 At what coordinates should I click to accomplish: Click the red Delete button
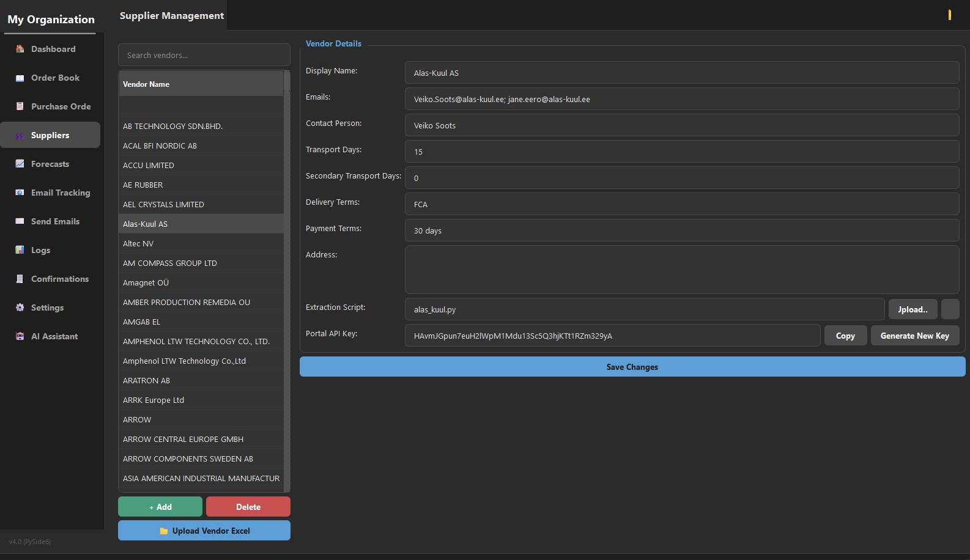(x=248, y=507)
